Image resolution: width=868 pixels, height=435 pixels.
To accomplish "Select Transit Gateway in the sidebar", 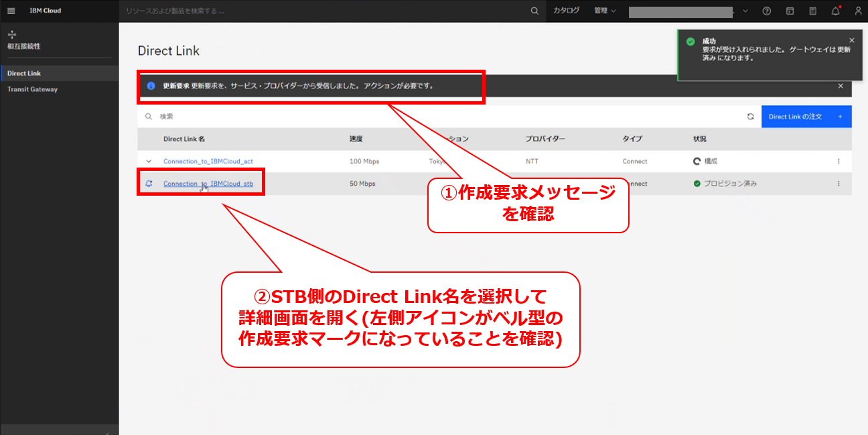I will [x=32, y=89].
